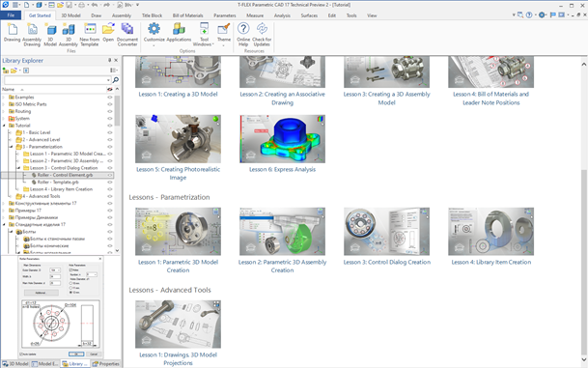The height and width of the screenshot is (368, 588).
Task: Open Lesson 6: Express Analysis link
Action: point(282,170)
